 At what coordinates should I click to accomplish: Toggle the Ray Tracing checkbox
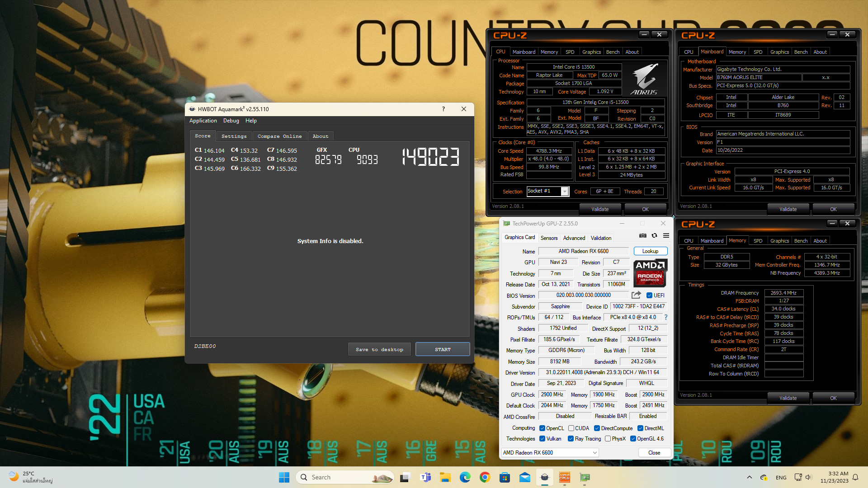pos(571,439)
